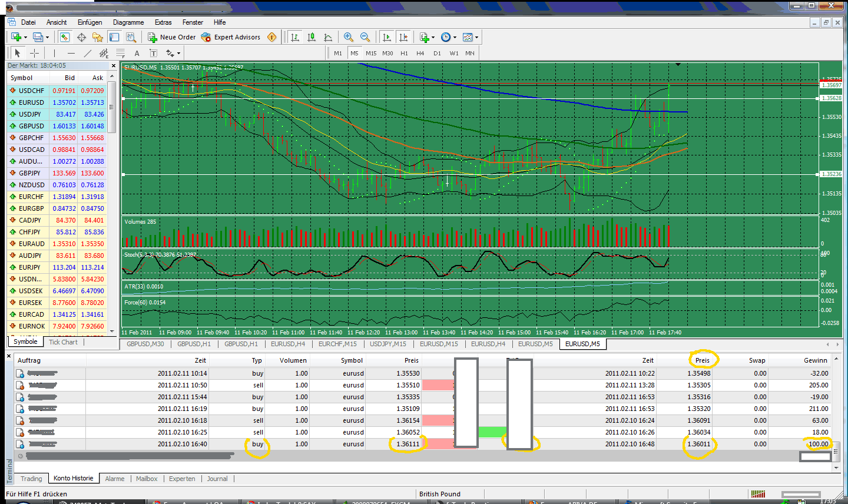This screenshot has height=504, width=848.
Task: Click the EURUSD bid price cell
Action: 65,102
